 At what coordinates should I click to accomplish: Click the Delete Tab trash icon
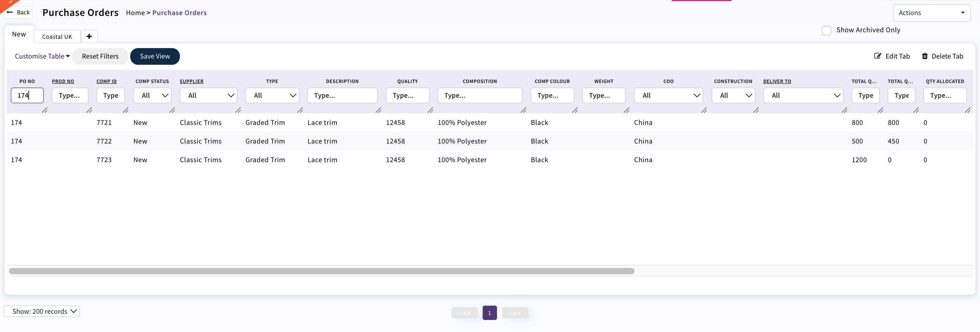pos(925,56)
